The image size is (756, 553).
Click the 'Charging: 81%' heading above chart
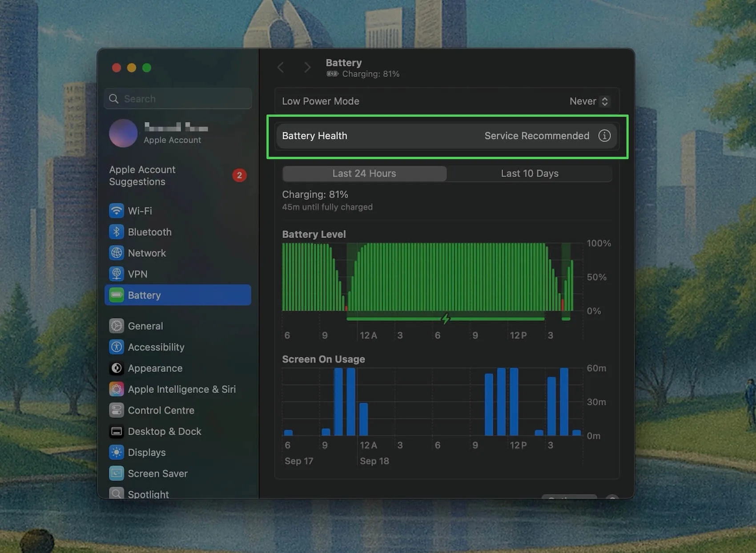point(315,194)
